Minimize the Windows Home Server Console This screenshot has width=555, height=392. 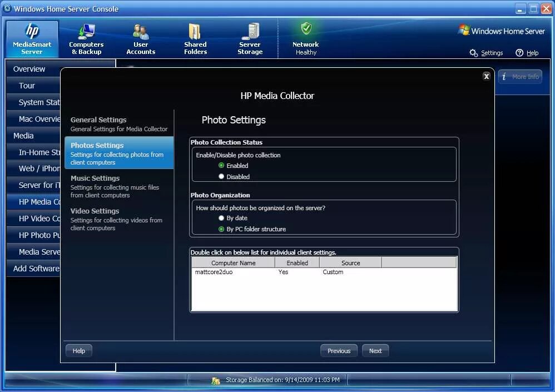pos(520,9)
